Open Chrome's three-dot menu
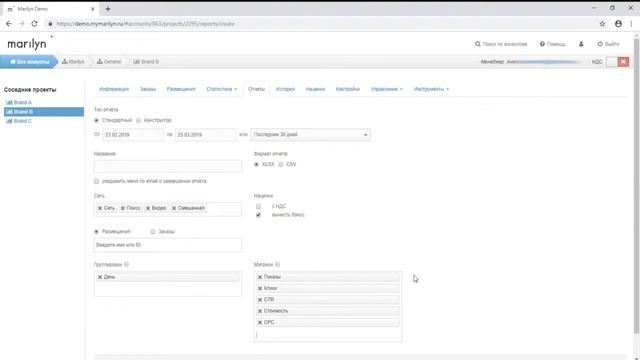Viewport: 640px width, 360px height. coord(631,24)
